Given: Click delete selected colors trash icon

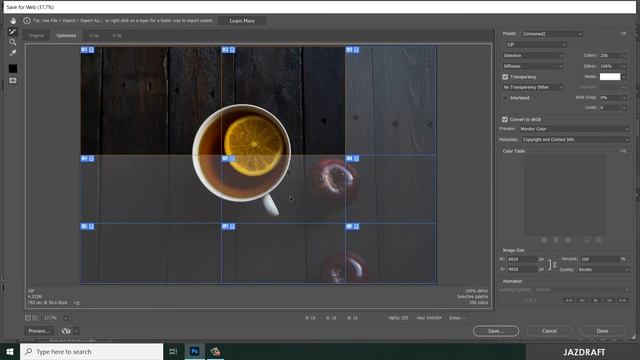Looking at the screenshot, I should tap(599, 240).
